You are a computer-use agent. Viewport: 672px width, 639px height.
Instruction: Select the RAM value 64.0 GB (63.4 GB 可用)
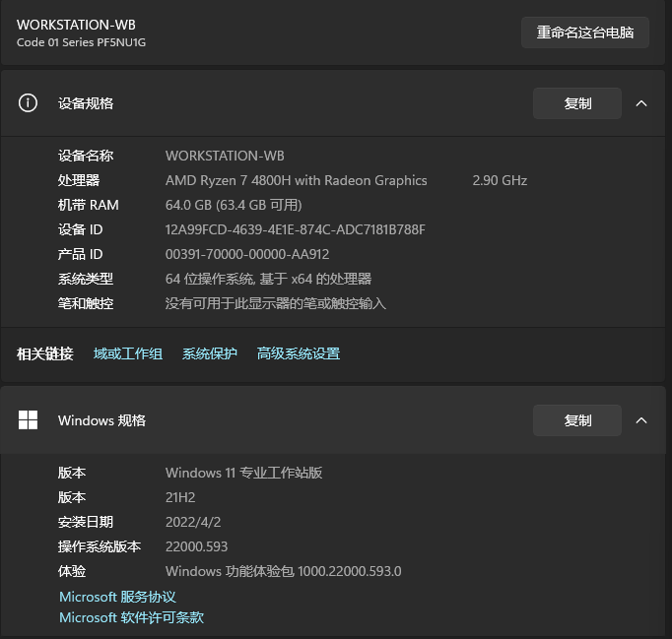pos(234,205)
